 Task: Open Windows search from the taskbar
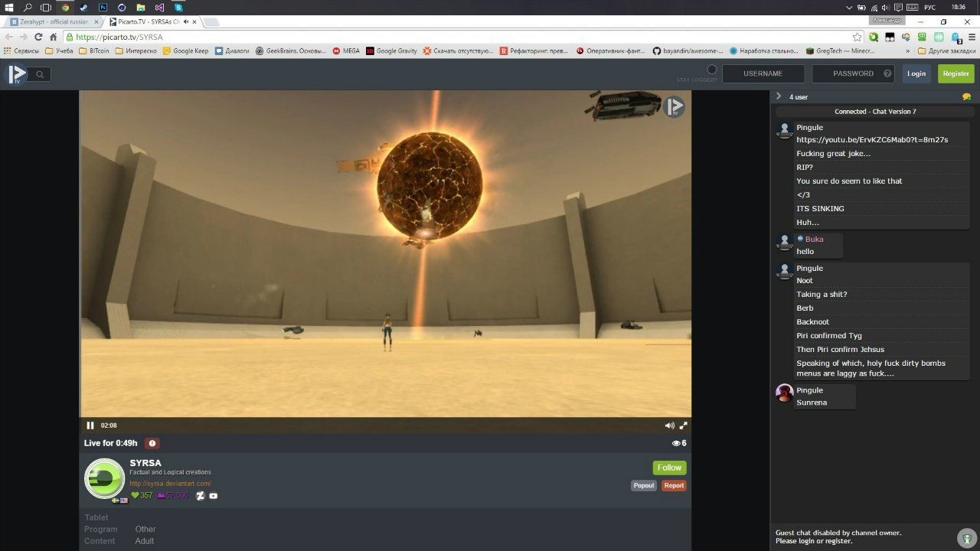pos(28,7)
